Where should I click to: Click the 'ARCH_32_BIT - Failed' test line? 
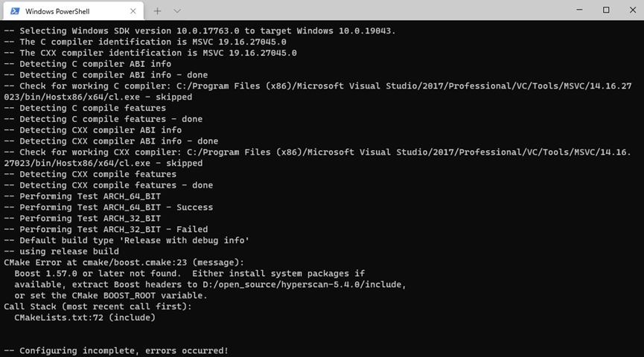pos(106,229)
